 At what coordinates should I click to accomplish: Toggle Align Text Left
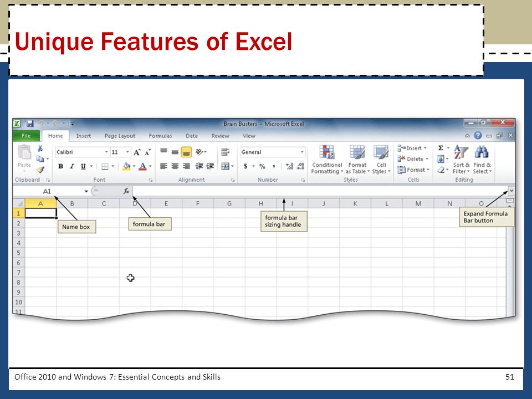click(163, 166)
